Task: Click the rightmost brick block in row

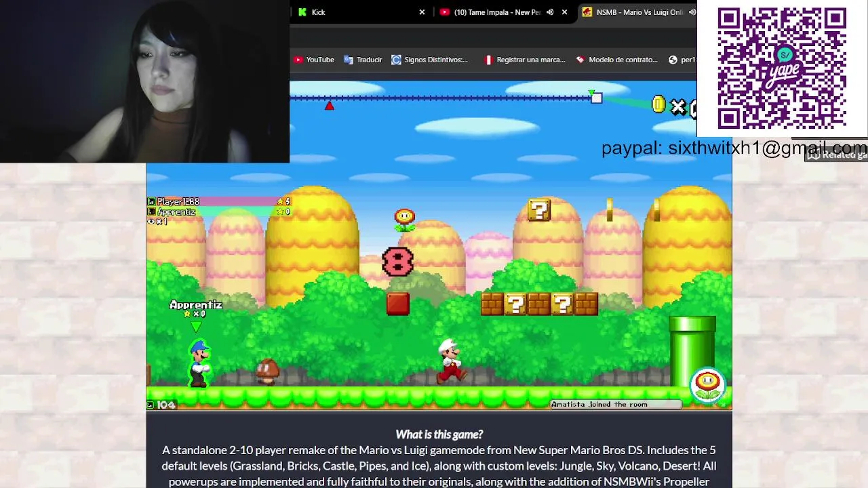Action: pyautogui.click(x=586, y=304)
